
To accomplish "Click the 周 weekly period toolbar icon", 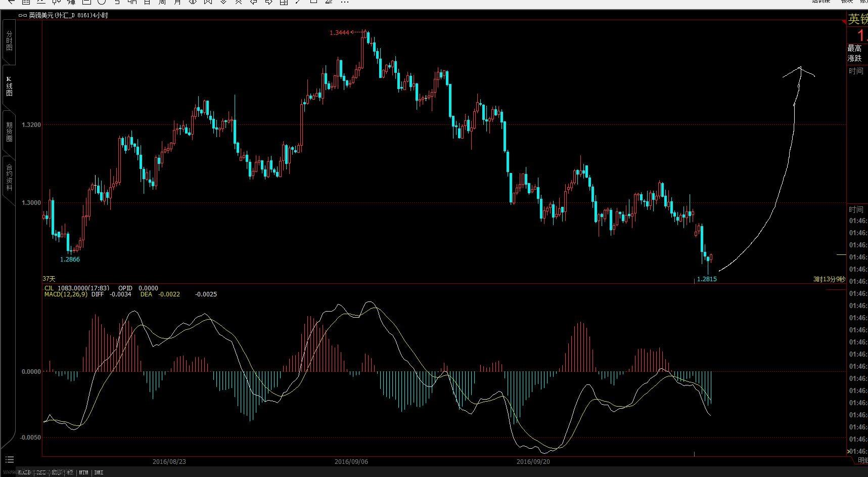I will [x=162, y=2].
